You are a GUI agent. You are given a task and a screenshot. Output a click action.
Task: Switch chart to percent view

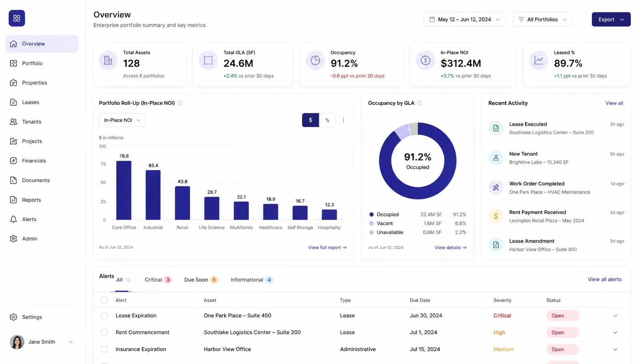click(x=327, y=120)
